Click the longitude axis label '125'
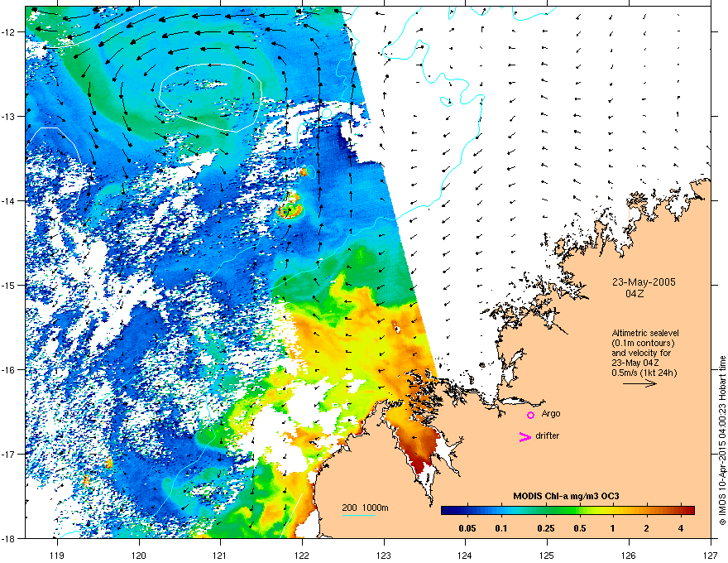 point(547,555)
